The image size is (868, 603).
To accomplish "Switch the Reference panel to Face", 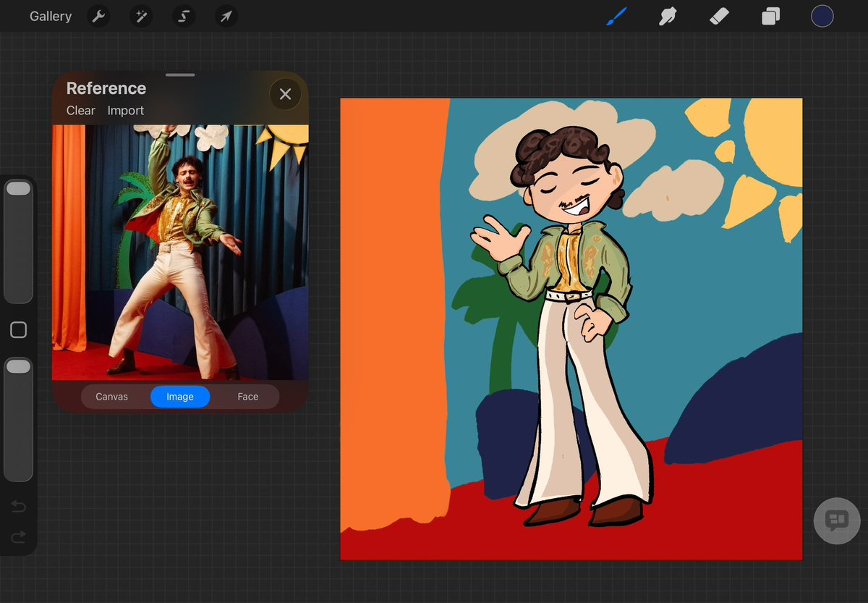I will tap(248, 397).
